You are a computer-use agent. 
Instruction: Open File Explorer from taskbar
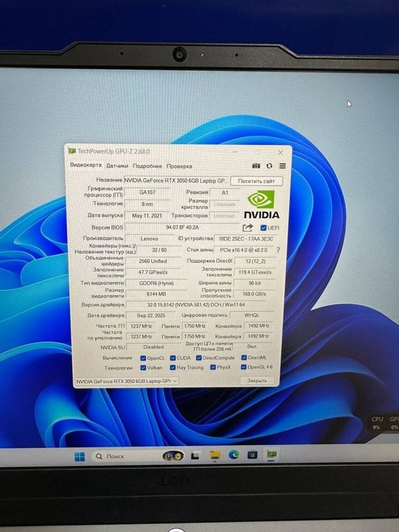point(215,455)
